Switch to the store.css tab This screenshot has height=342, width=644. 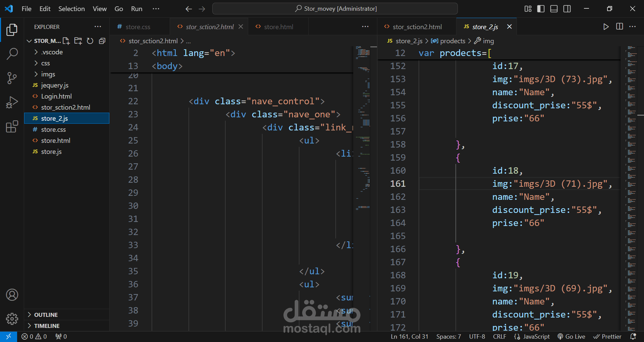coord(140,27)
